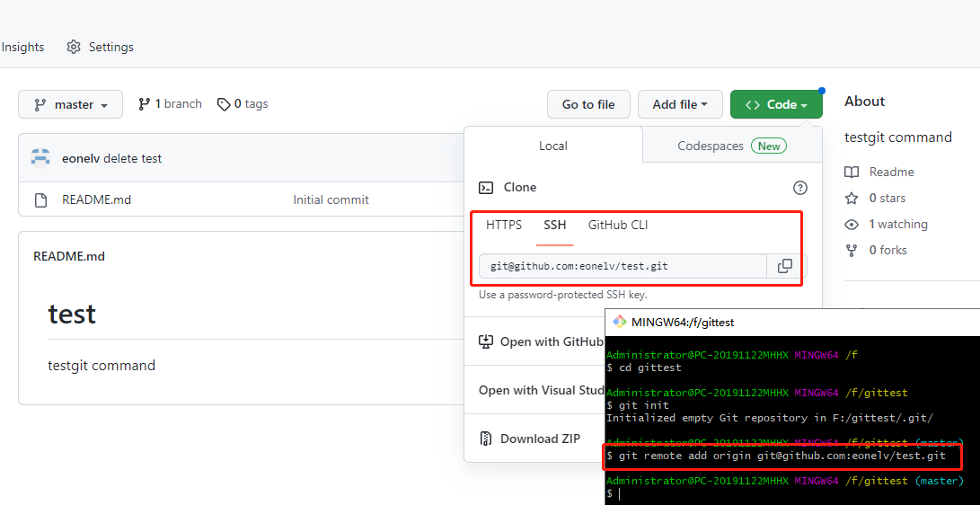Click the tag icon beside 0 tags

pyautogui.click(x=224, y=104)
